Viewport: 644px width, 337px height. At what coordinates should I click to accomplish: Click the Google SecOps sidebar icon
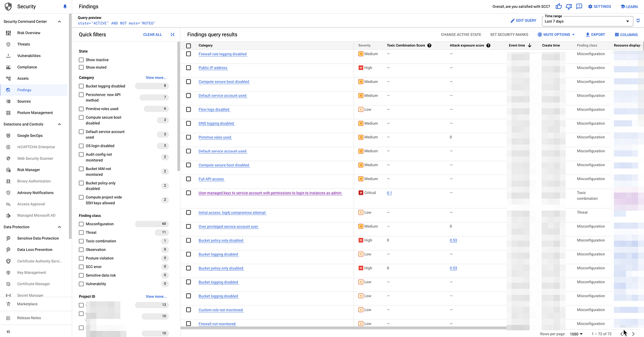click(x=8, y=136)
